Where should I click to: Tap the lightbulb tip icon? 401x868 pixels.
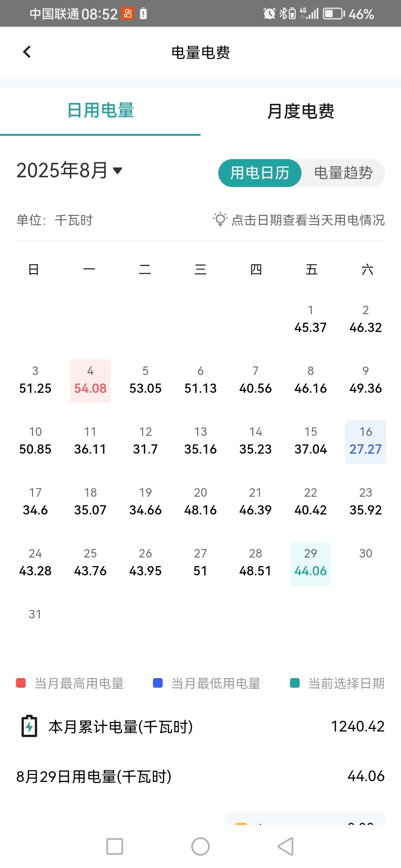(x=220, y=219)
